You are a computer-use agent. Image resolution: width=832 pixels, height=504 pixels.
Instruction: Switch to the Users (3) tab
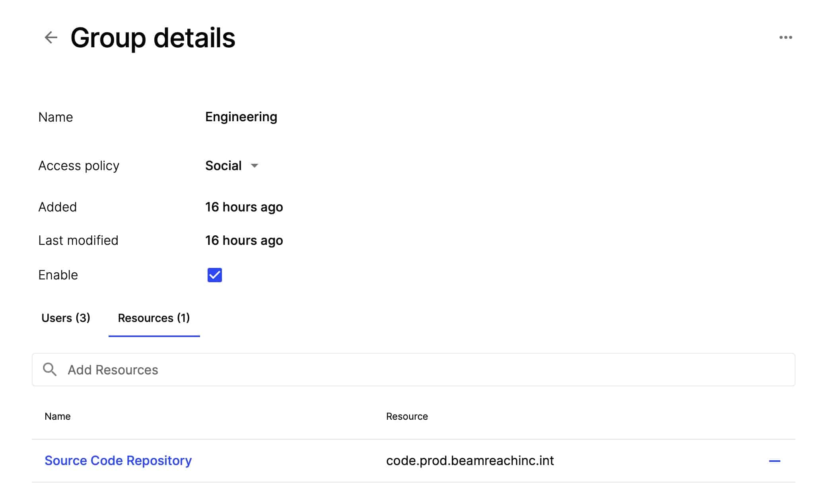click(66, 318)
